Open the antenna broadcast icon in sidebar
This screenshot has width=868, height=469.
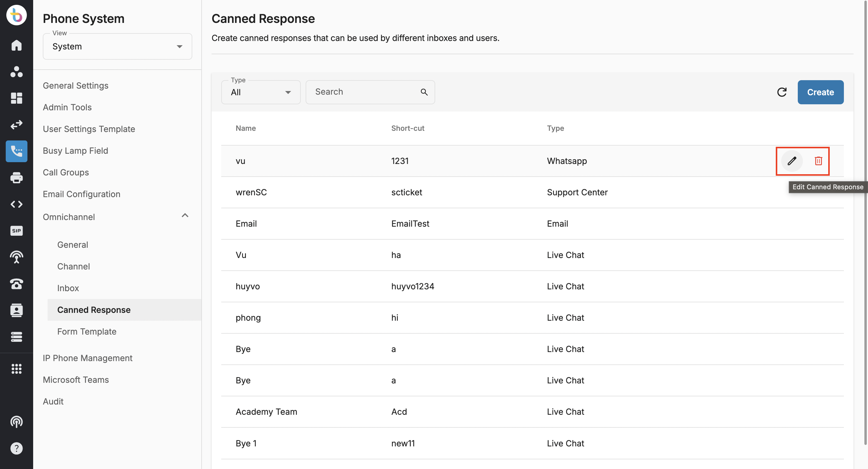click(16, 257)
